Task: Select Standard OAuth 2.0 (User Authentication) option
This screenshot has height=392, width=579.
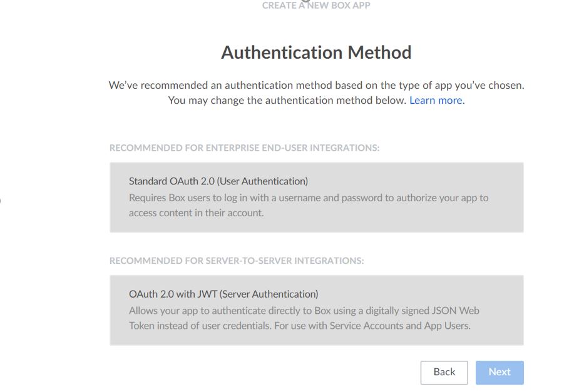Action: click(316, 197)
